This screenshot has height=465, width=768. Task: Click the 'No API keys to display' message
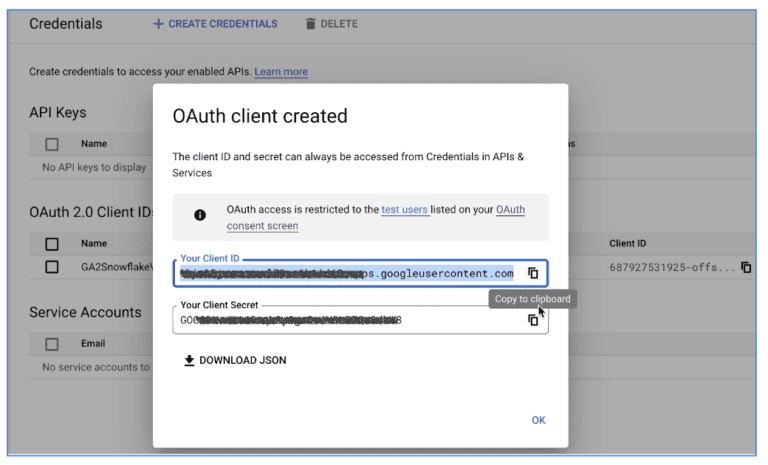pyautogui.click(x=94, y=168)
